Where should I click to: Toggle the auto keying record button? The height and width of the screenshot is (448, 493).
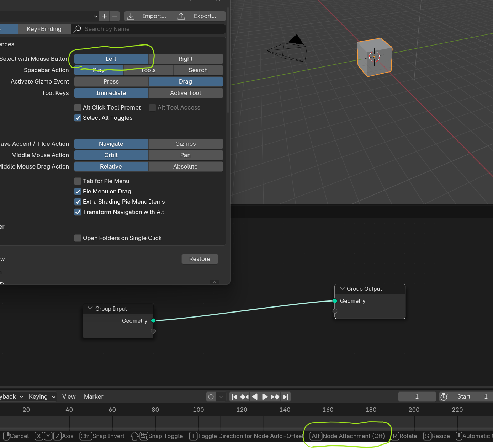point(211,397)
